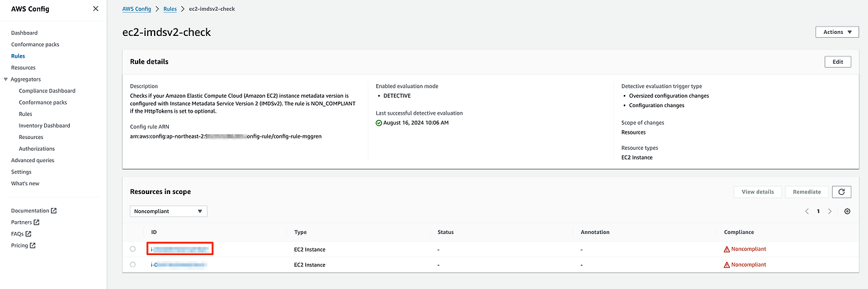The height and width of the screenshot is (289, 868).
Task: Click the Annotation column header
Action: click(595, 232)
